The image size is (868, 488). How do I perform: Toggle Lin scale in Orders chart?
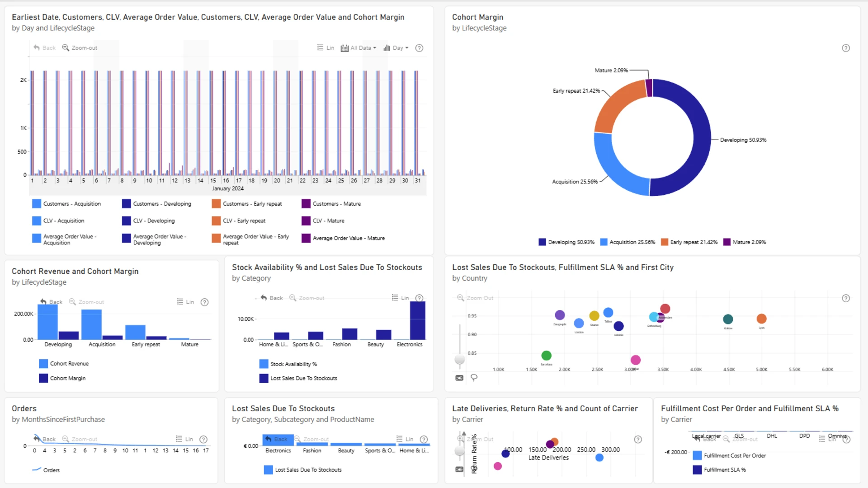(x=184, y=439)
